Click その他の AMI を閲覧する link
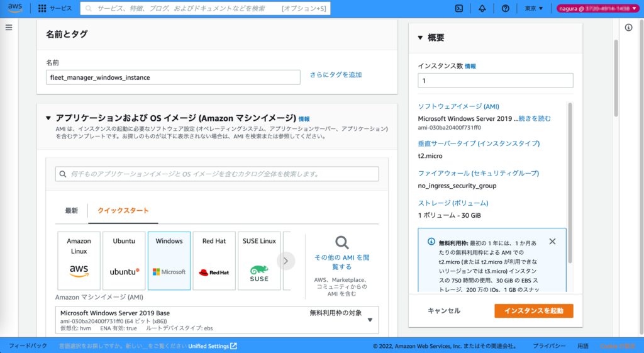This screenshot has height=353, width=644. [341, 262]
